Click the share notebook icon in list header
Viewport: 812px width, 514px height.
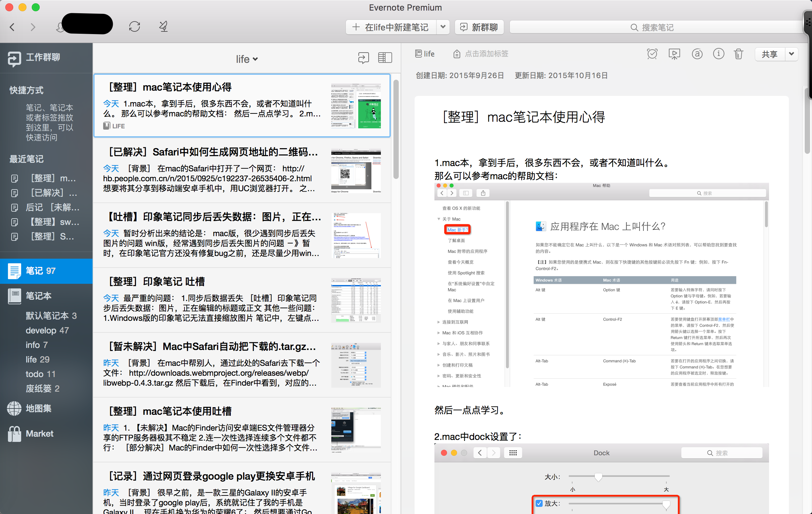tap(363, 58)
